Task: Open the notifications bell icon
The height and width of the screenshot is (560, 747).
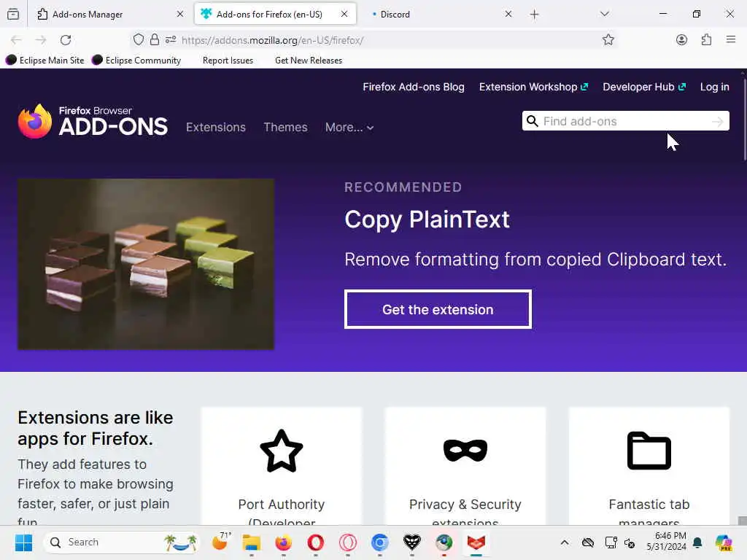Action: 697,542
